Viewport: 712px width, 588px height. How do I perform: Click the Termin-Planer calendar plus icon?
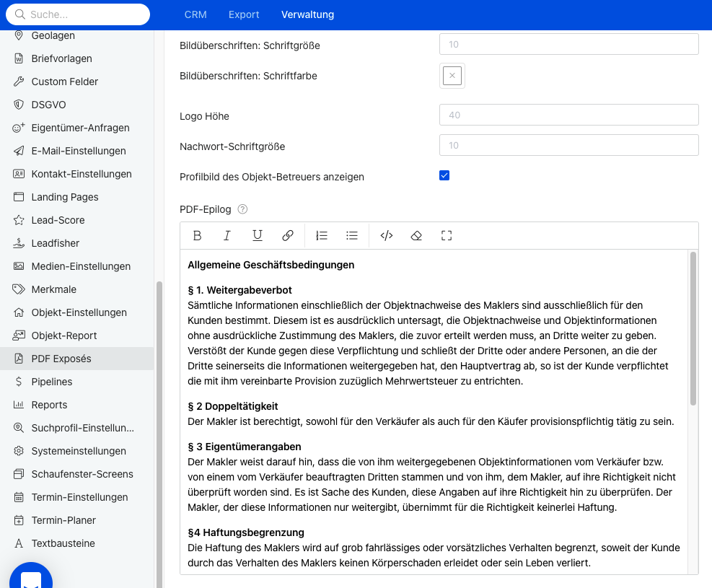point(19,520)
